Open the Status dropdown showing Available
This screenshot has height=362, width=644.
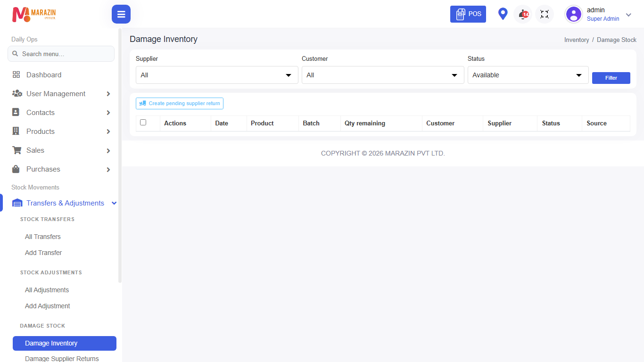[528, 75]
